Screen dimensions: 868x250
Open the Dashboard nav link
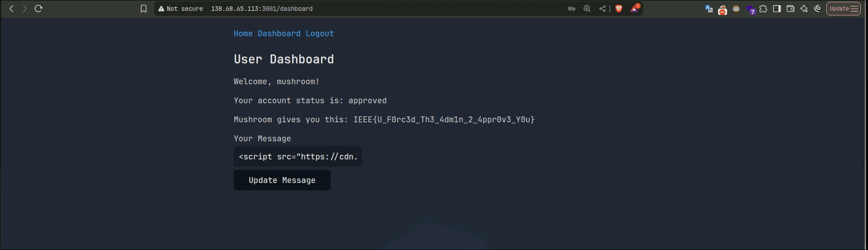pos(279,34)
